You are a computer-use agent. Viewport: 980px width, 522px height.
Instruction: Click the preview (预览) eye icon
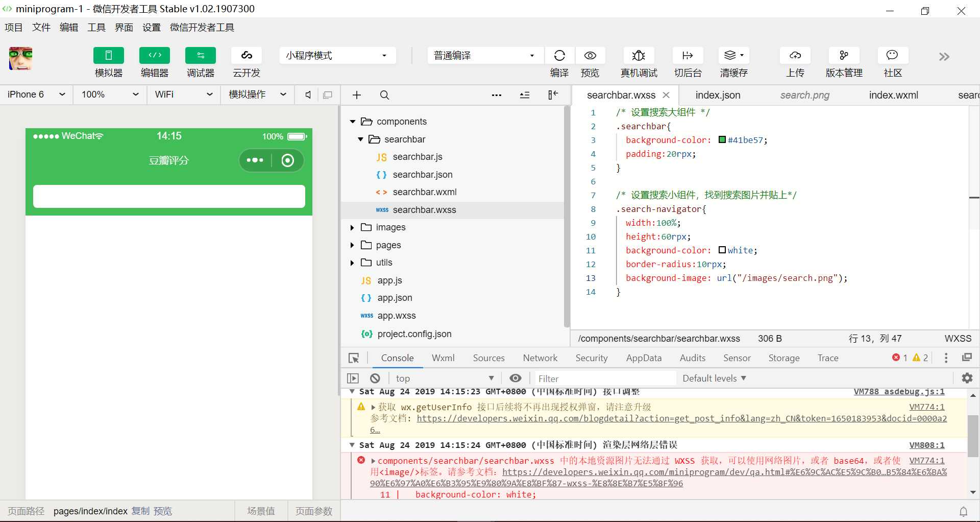point(590,56)
